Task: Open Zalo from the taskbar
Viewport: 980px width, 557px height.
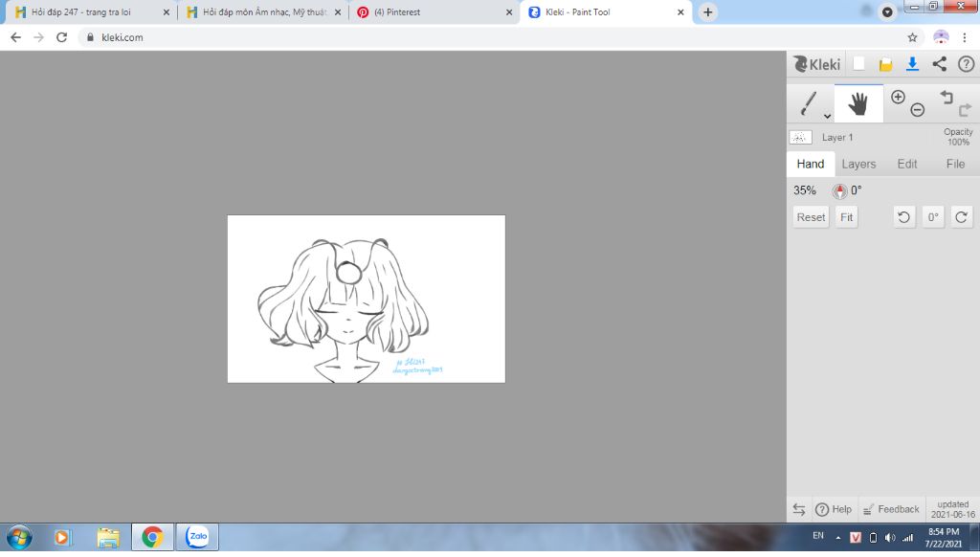Action: click(x=197, y=537)
